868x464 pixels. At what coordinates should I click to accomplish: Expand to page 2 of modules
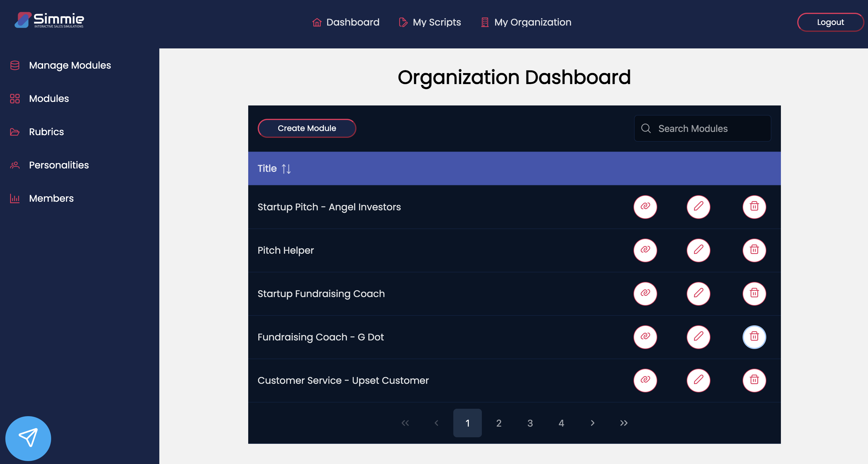coord(499,423)
